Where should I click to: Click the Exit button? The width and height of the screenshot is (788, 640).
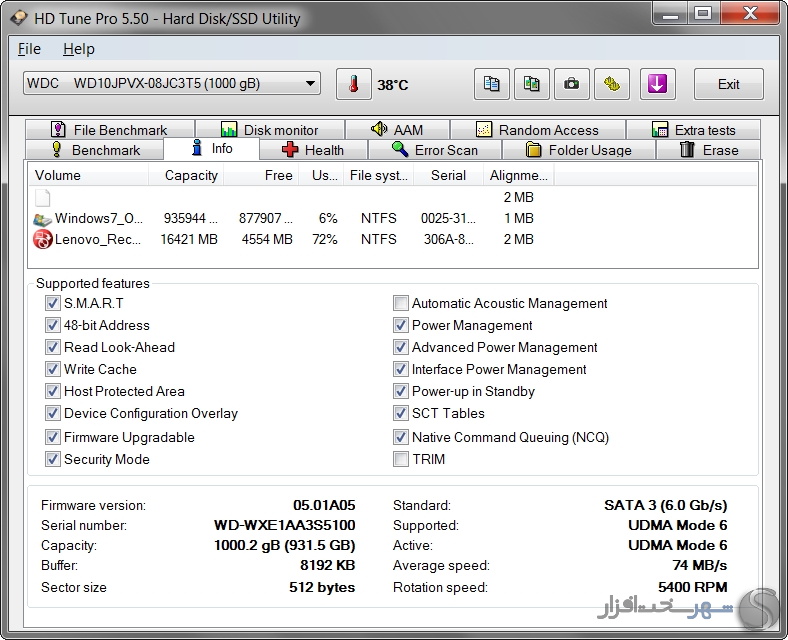(729, 84)
